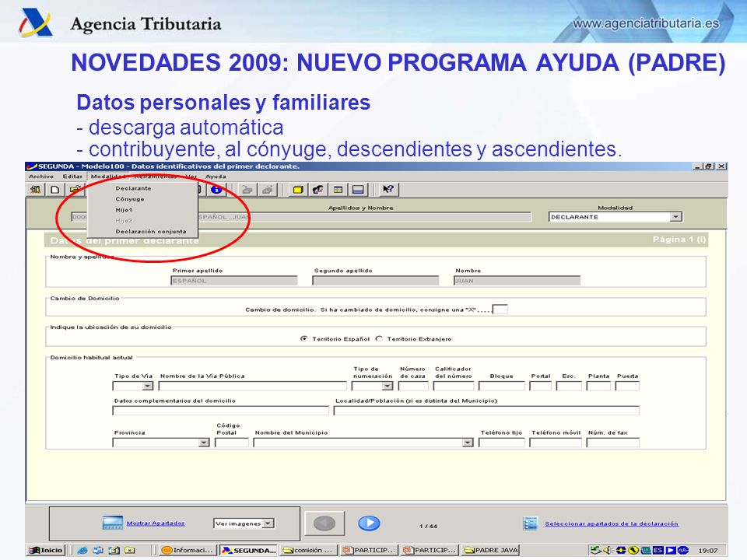Click the Número de casa field

[413, 386]
